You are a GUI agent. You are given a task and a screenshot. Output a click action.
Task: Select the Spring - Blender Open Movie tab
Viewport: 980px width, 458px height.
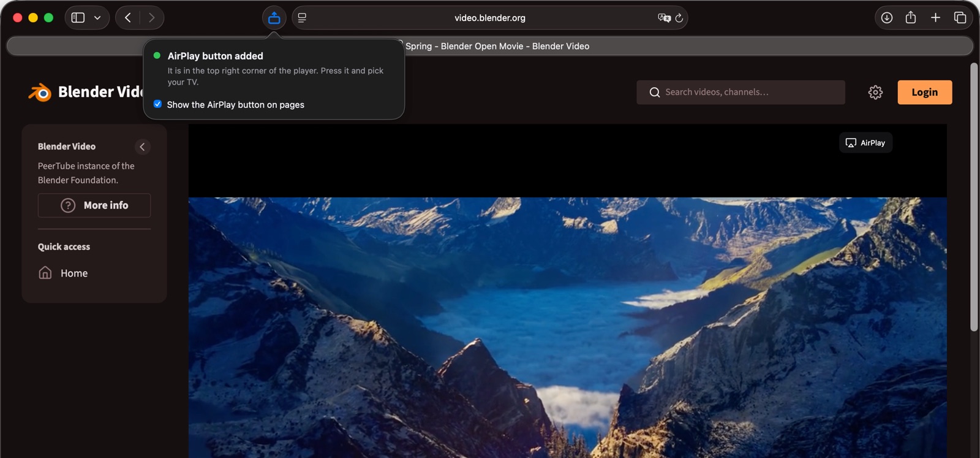click(x=490, y=46)
